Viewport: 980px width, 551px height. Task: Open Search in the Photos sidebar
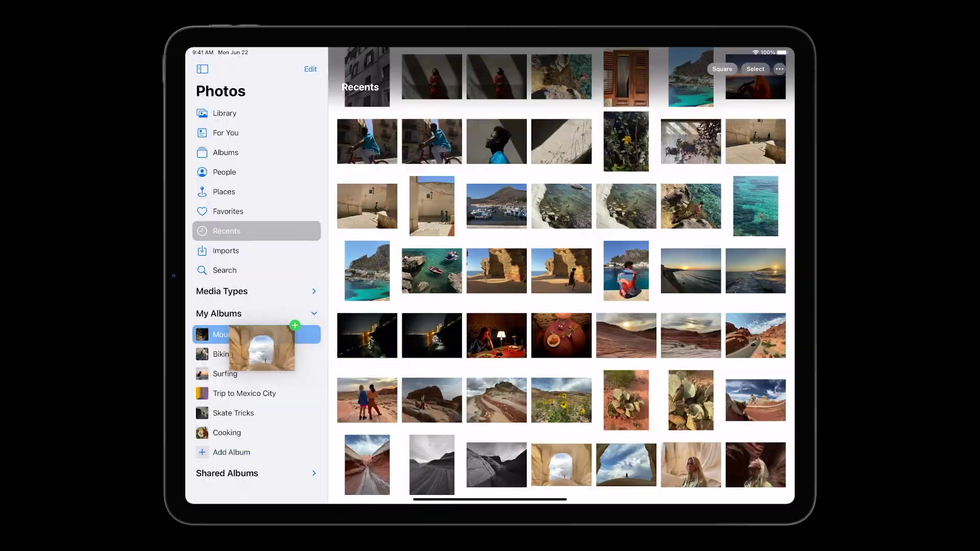[225, 270]
